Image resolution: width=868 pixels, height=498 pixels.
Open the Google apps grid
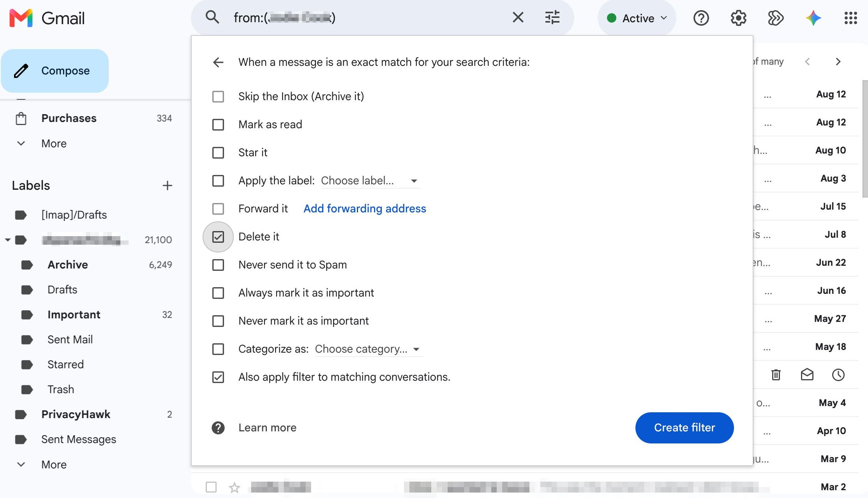850,18
